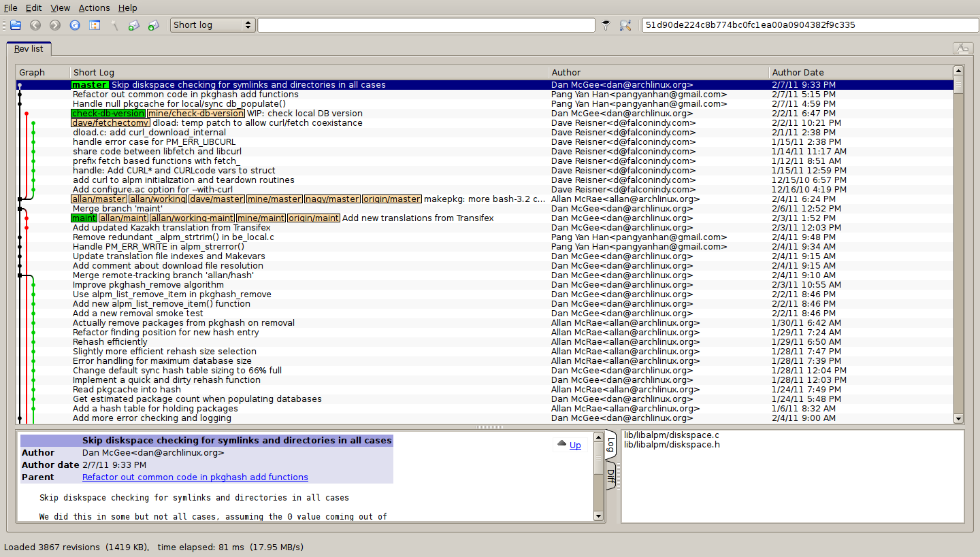The height and width of the screenshot is (557, 980).
Task: Click the search binoculars icon
Action: pos(625,25)
